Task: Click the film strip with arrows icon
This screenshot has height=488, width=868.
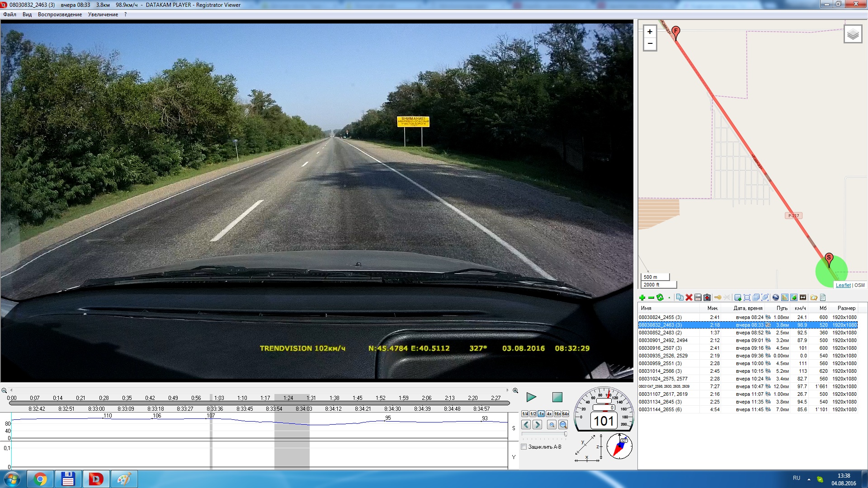Action: (x=803, y=297)
